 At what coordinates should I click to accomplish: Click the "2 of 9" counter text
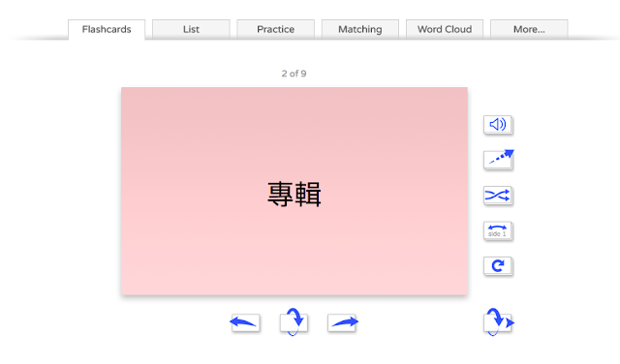coord(294,74)
